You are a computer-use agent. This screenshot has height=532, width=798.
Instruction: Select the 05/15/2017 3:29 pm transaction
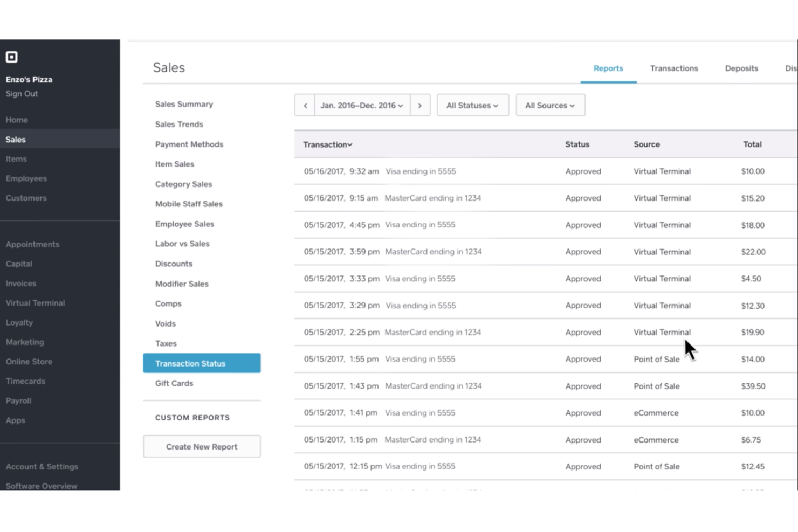pyautogui.click(x=546, y=305)
